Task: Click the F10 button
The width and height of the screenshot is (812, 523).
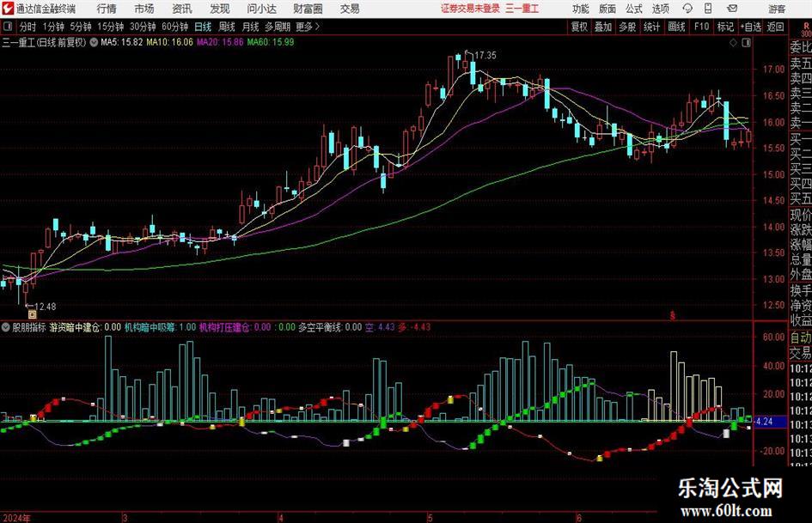Action: click(x=701, y=27)
